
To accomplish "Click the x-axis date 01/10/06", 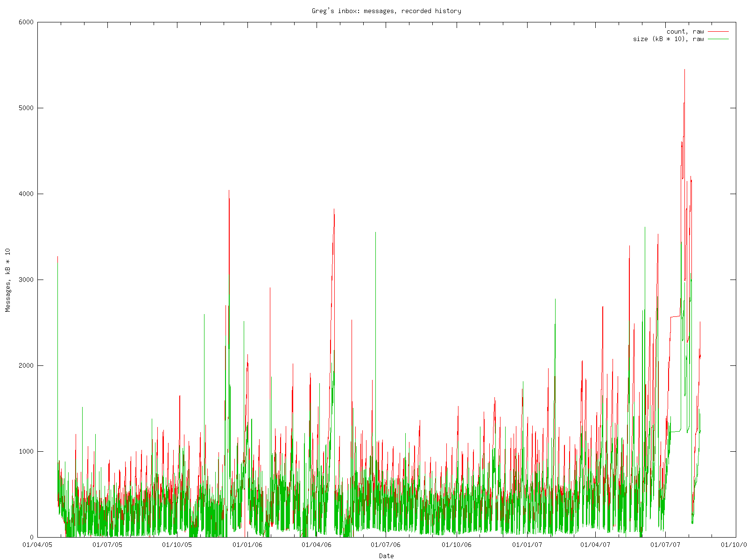I will (x=456, y=545).
